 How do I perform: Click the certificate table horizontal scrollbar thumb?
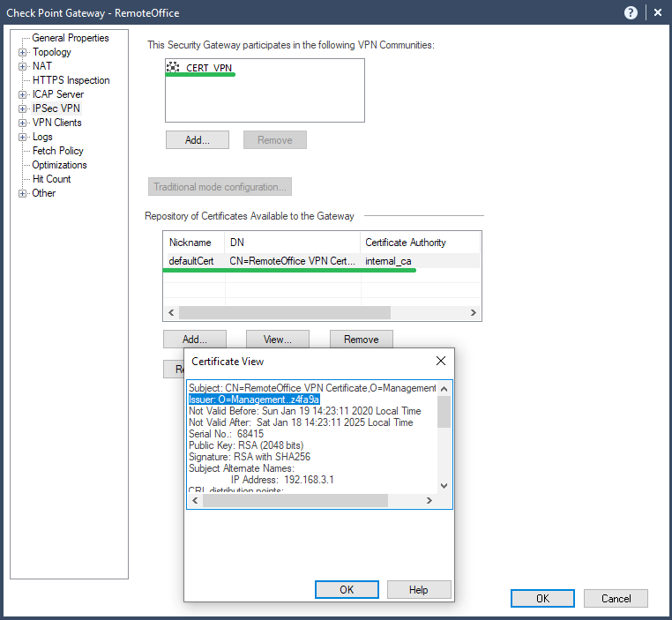285,312
